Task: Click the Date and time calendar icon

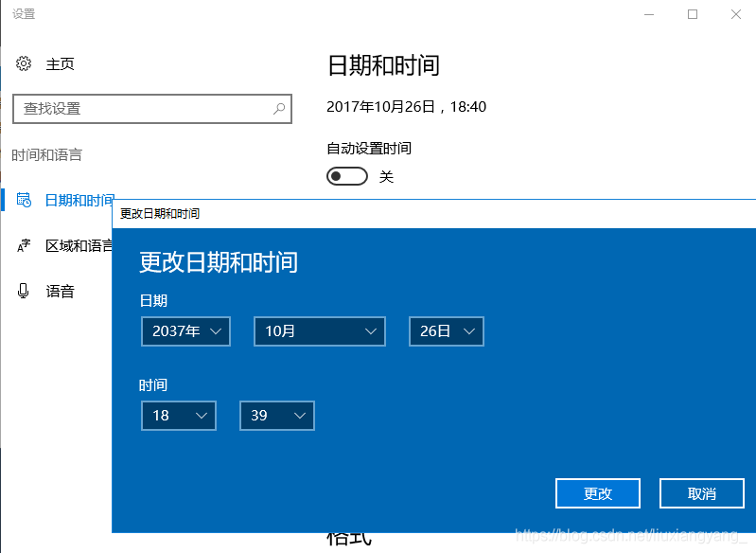Action: (x=24, y=200)
